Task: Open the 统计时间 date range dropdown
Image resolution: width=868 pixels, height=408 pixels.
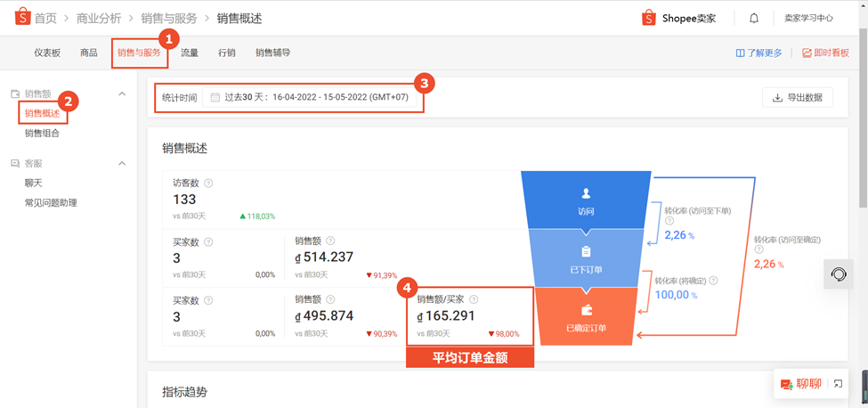Action: tap(309, 97)
